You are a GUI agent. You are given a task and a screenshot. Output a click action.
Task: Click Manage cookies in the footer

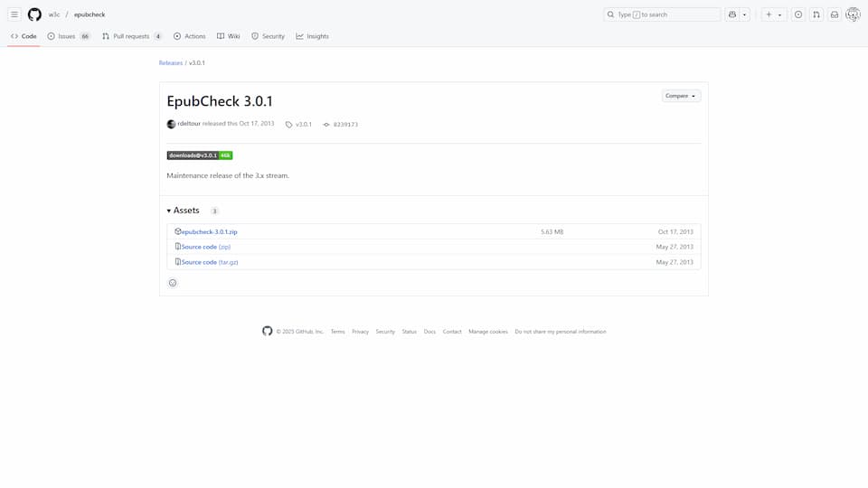[x=488, y=332]
